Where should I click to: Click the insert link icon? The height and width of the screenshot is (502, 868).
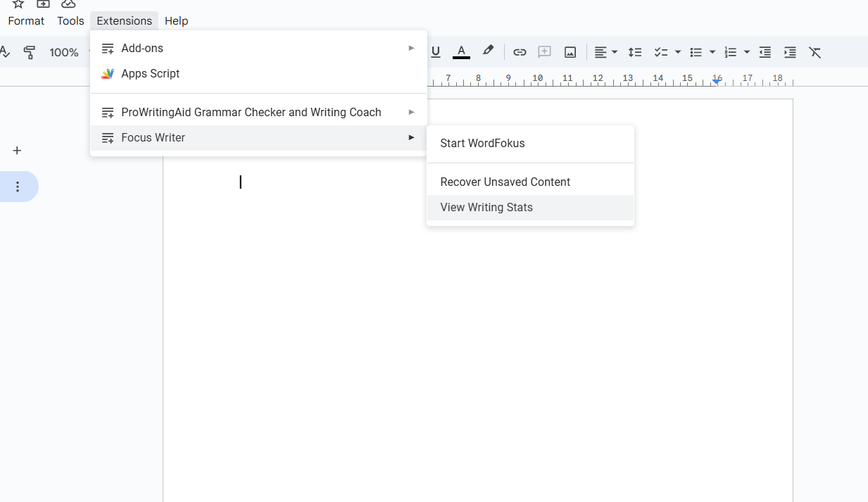520,52
